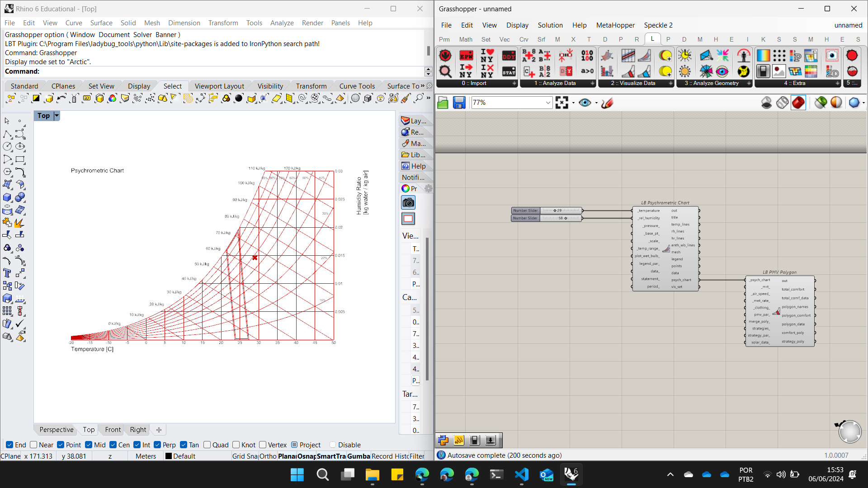This screenshot has height=488, width=868.
Task: Click the Visual Studio Code taskbar icon
Action: tap(521, 474)
